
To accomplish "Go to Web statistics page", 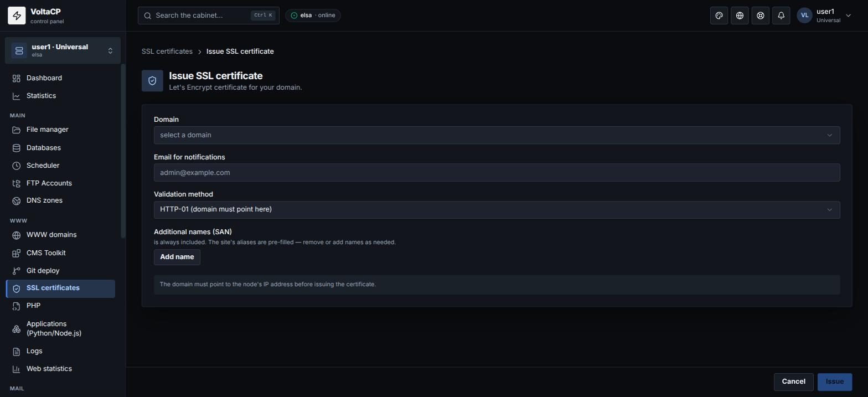I will click(x=61, y=369).
